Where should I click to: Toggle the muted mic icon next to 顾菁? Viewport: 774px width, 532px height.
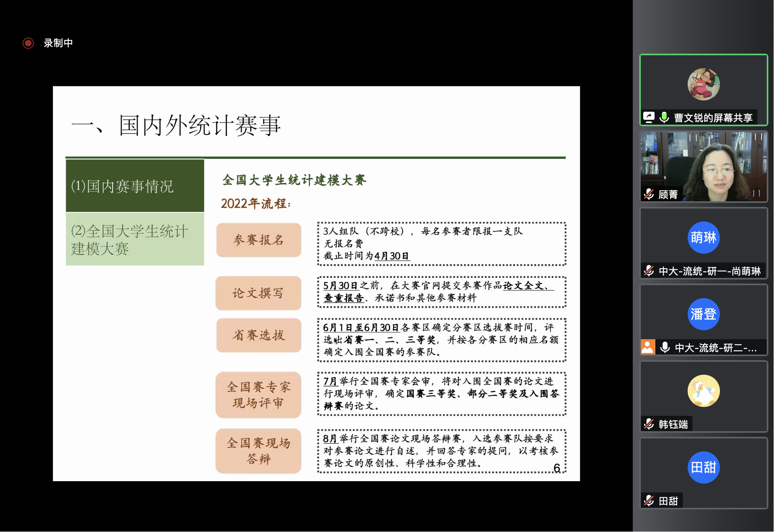649,194
